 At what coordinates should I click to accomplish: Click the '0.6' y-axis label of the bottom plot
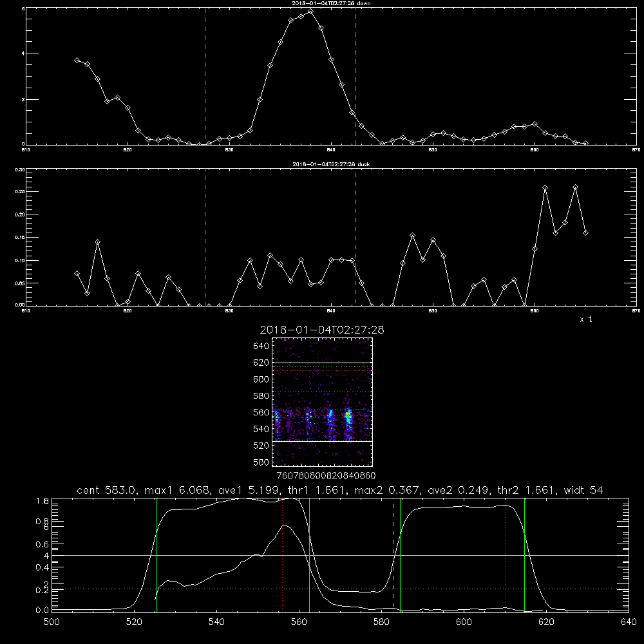(43, 544)
